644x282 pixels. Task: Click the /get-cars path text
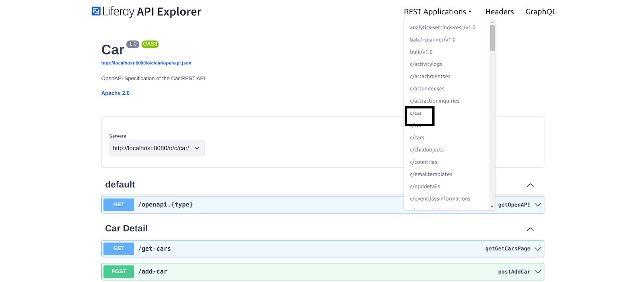(x=155, y=249)
